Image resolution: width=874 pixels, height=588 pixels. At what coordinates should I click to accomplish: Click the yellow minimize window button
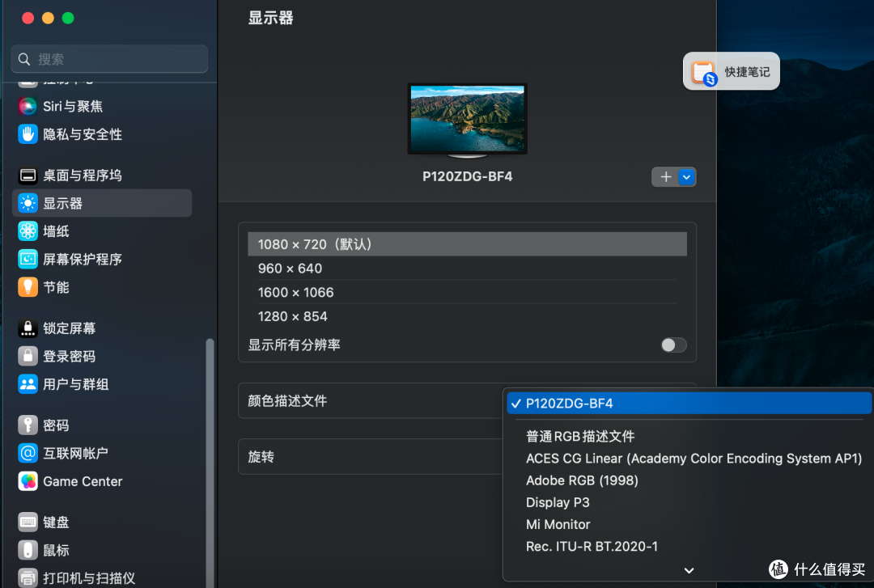point(48,18)
